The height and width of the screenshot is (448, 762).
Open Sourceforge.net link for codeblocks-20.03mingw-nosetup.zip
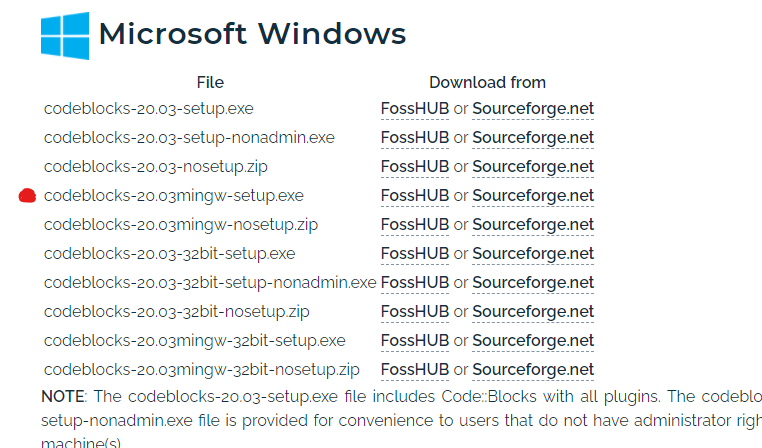tap(533, 224)
